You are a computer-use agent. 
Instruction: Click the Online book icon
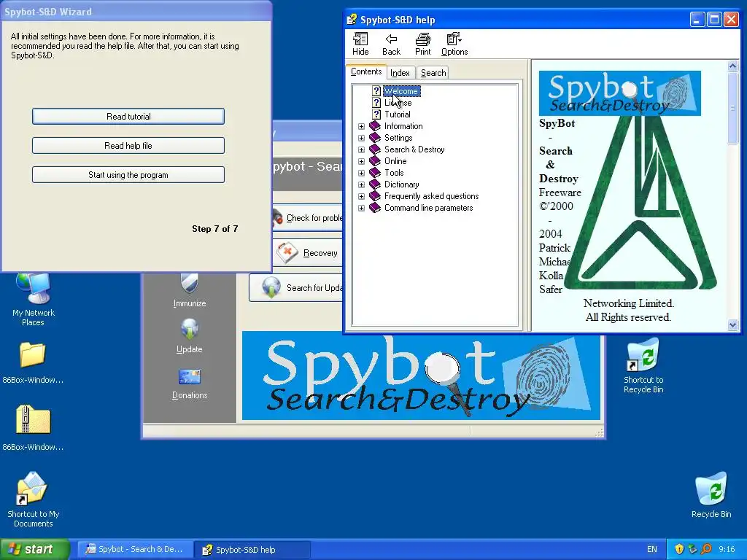(x=376, y=161)
